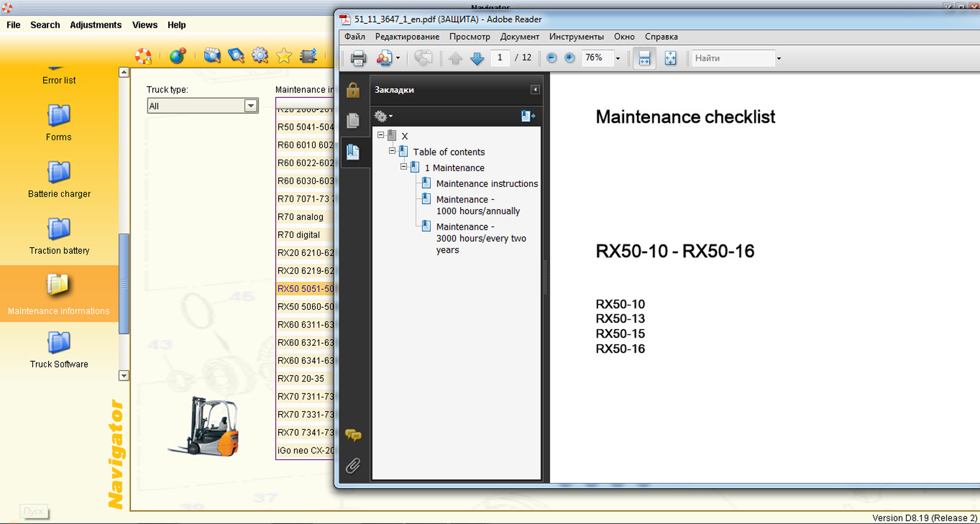
Task: Click the print icon in Adobe Reader
Action: [358, 58]
